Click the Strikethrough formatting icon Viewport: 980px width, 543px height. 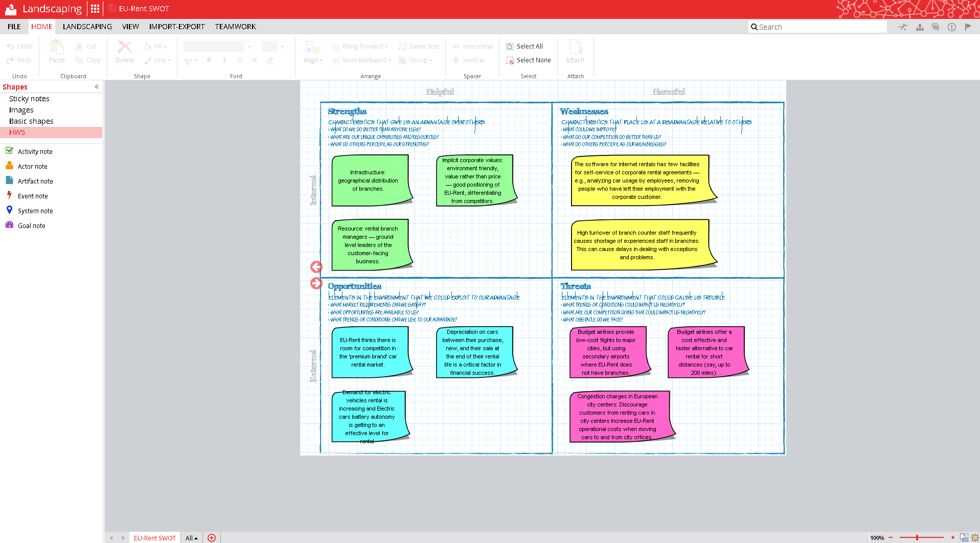(255, 60)
